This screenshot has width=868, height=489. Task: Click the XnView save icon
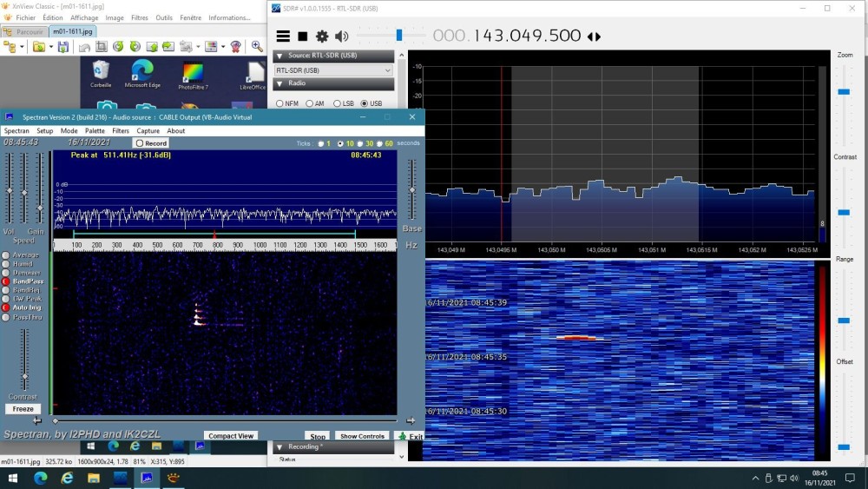click(x=63, y=47)
